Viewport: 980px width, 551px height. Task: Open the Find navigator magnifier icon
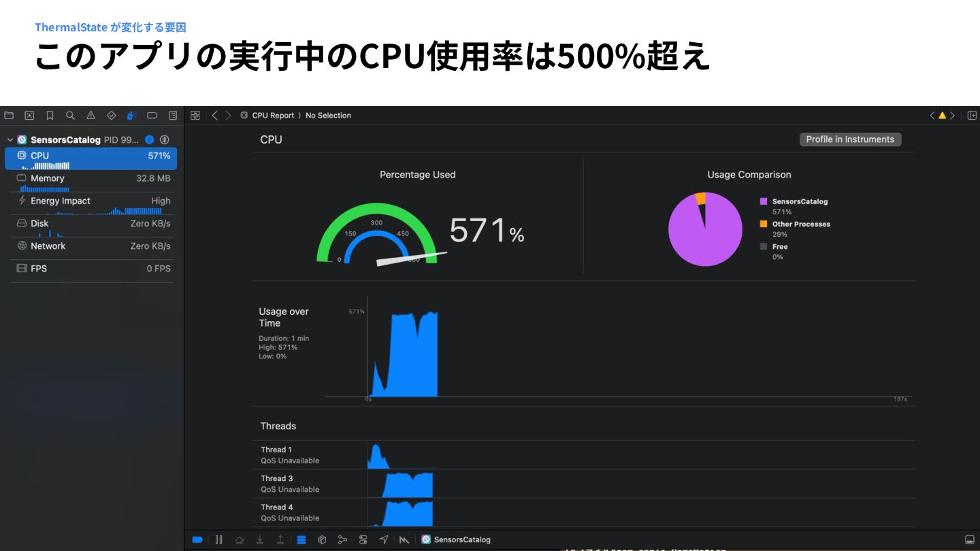click(x=70, y=116)
